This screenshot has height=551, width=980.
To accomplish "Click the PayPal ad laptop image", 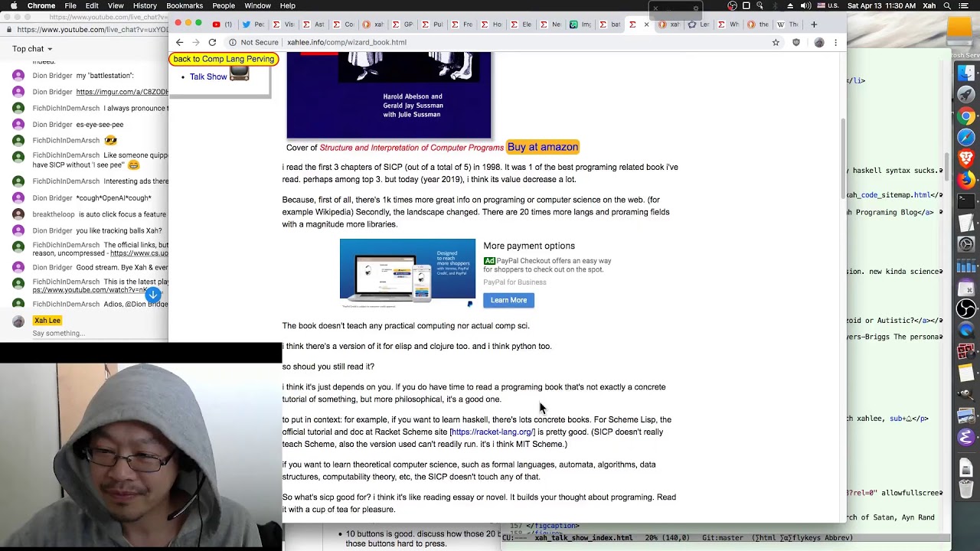I will (x=407, y=273).
